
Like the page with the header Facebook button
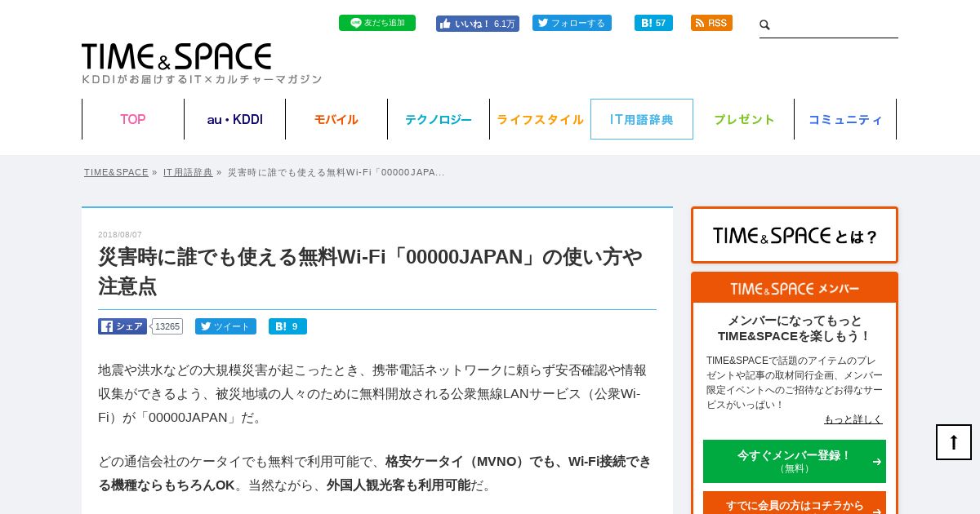pyautogui.click(x=478, y=24)
